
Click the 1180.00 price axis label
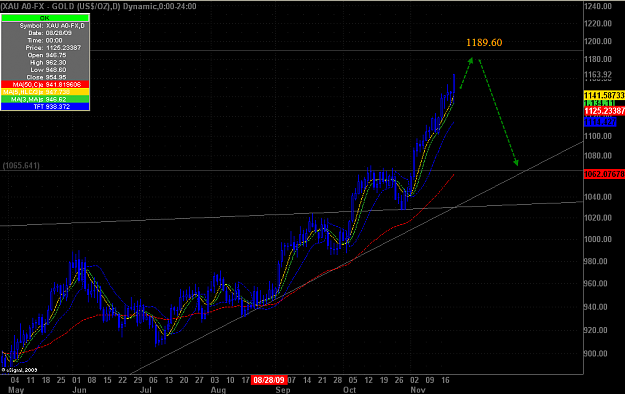click(598, 59)
